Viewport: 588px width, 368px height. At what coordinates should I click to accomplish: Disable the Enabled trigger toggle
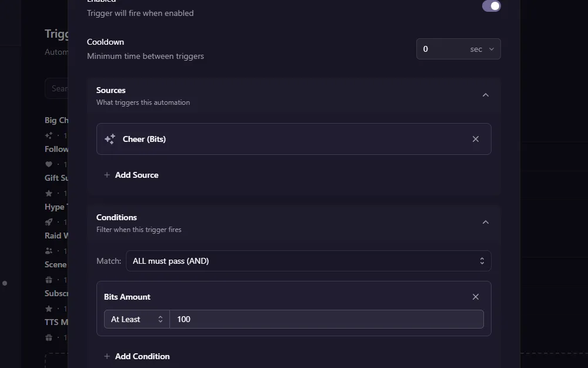coord(491,6)
